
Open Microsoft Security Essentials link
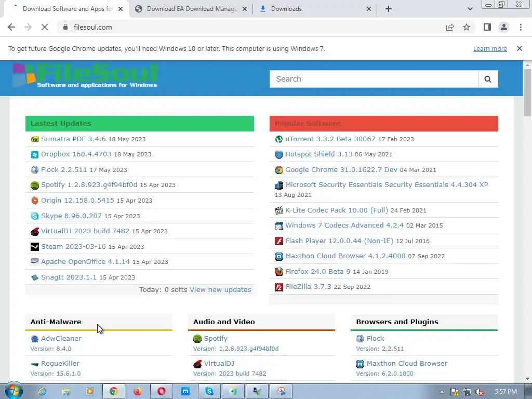(x=387, y=185)
